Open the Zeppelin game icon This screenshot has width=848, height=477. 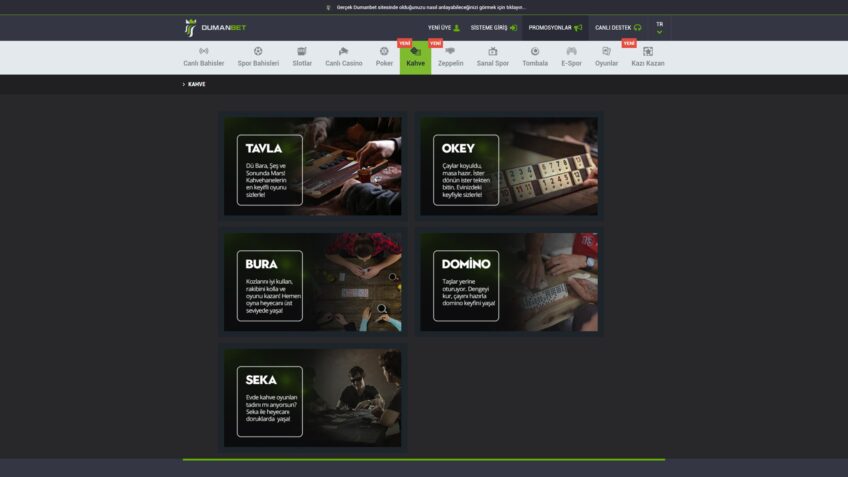tap(450, 51)
